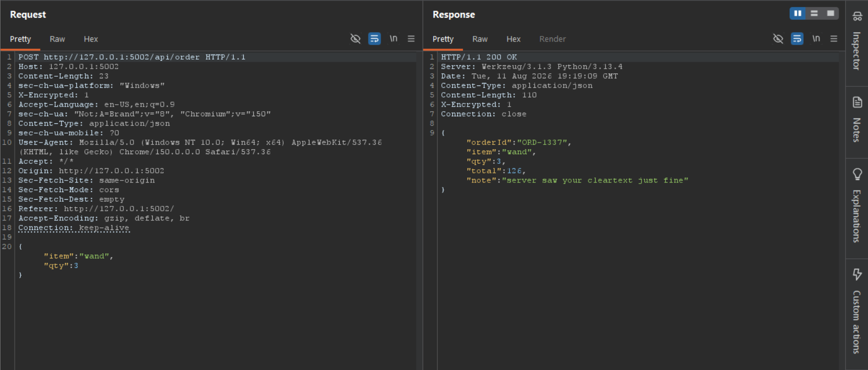The height and width of the screenshot is (370, 868).
Task: Click the Content-Length: 110 response header
Action: [x=489, y=95]
